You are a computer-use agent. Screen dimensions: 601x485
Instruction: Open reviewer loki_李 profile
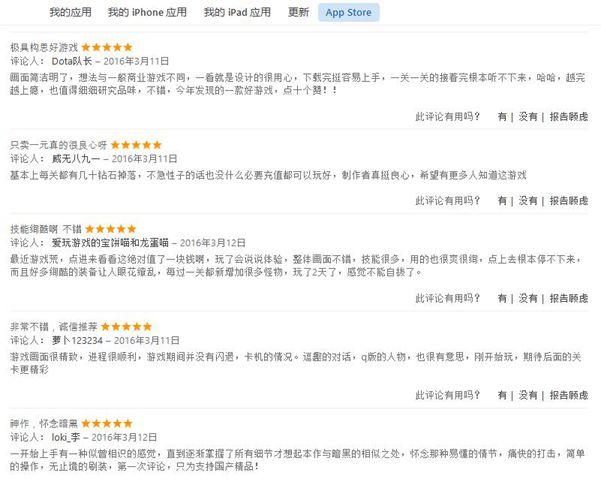pyautogui.click(x=66, y=437)
